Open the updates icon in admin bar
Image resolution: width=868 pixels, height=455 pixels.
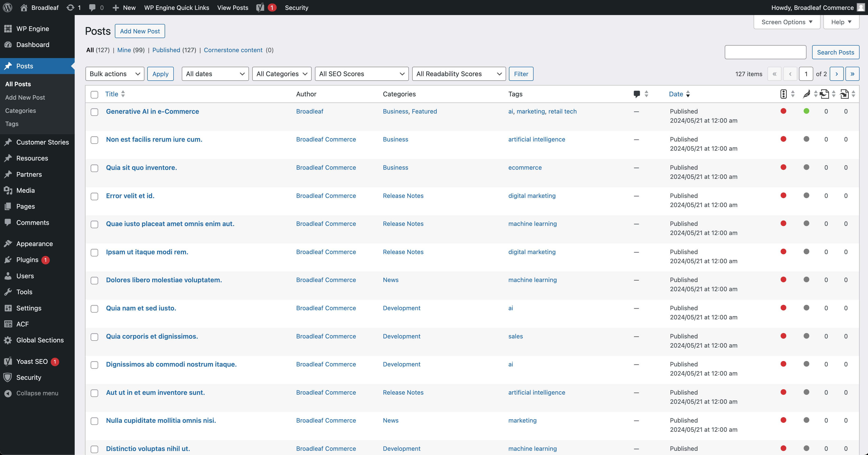(70, 8)
